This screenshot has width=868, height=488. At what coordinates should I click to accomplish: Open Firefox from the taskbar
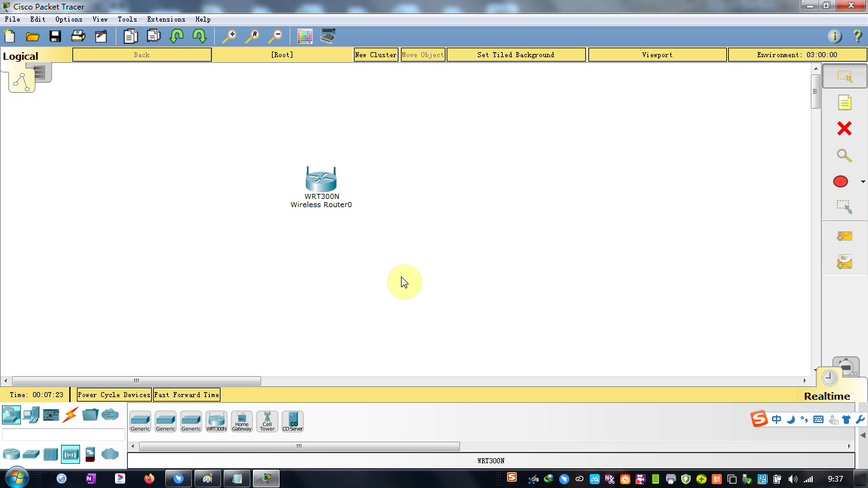click(x=149, y=478)
